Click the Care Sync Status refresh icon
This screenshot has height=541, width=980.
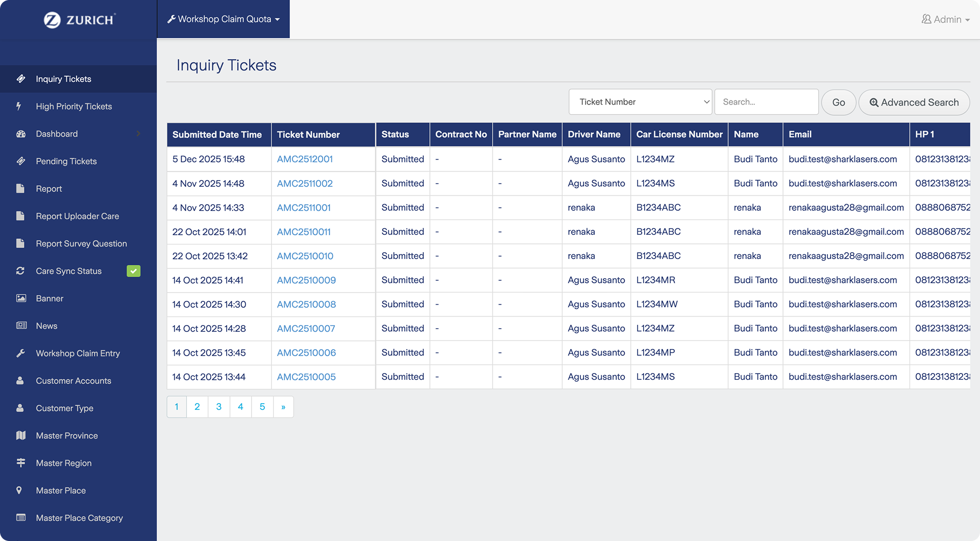coord(20,271)
